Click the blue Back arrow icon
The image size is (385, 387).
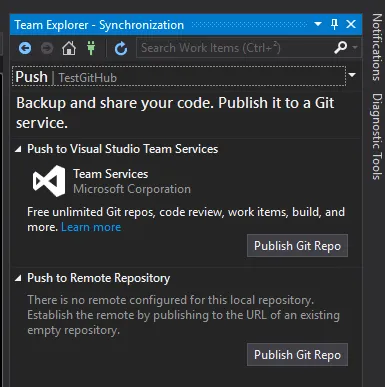[x=25, y=48]
